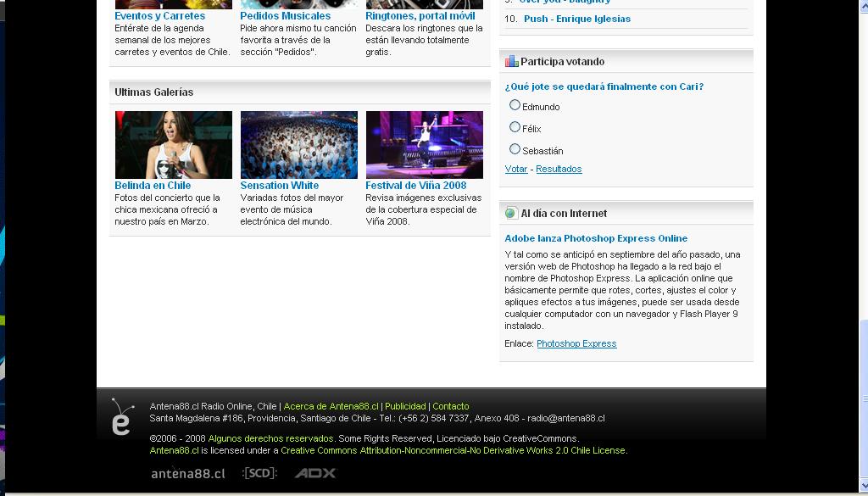The height and width of the screenshot is (496, 868).
Task: Click the Al día con Internet heading text
Action: (x=564, y=214)
